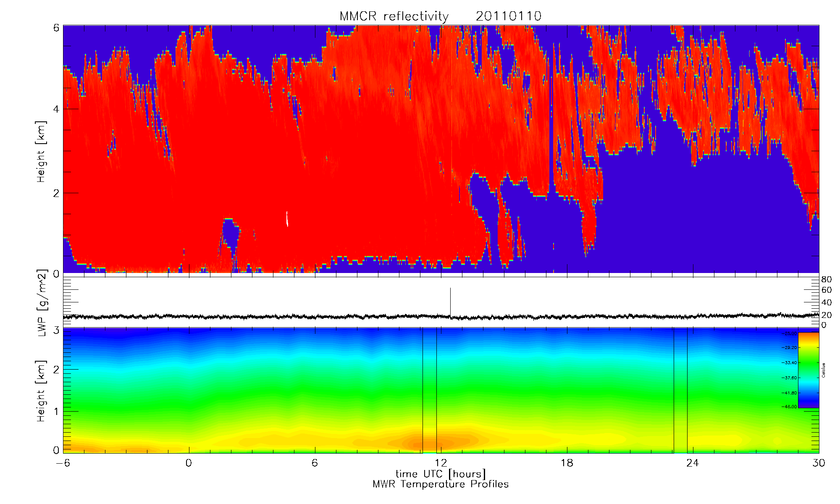Click the Height [km] label of reflectivity plot
The width and height of the screenshot is (840, 504).
pos(41,152)
